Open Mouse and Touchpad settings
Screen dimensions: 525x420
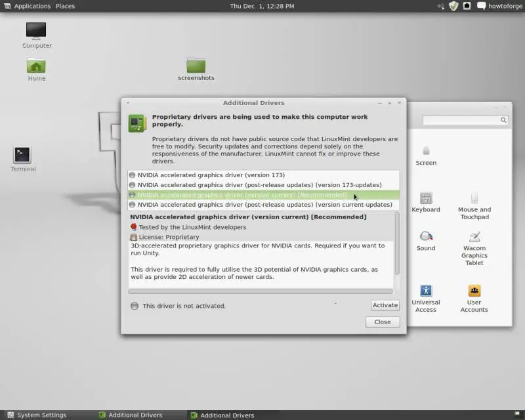[474, 205]
